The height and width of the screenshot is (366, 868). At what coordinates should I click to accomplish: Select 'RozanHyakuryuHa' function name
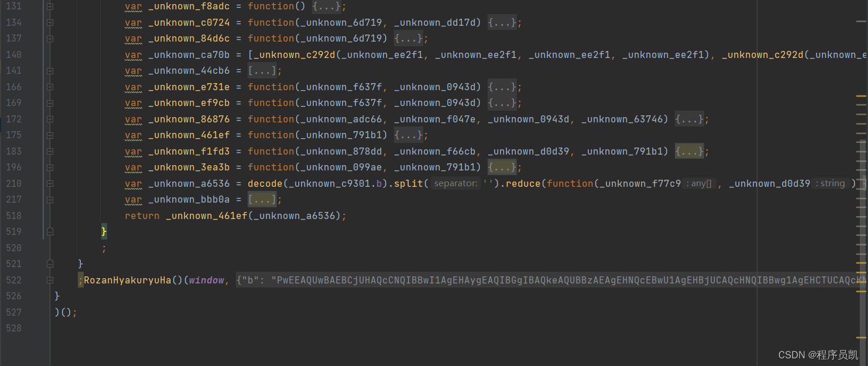coord(128,281)
